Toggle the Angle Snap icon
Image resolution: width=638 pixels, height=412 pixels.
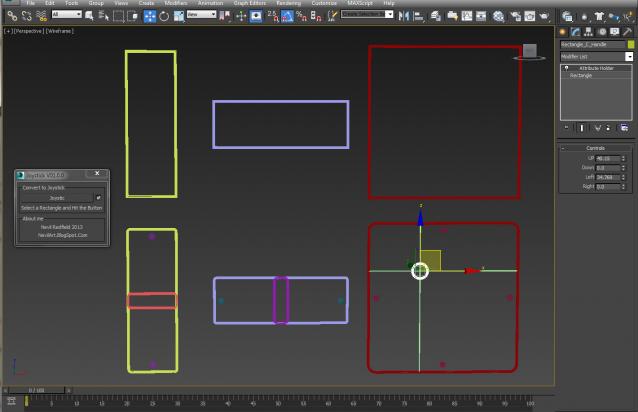[x=289, y=16]
